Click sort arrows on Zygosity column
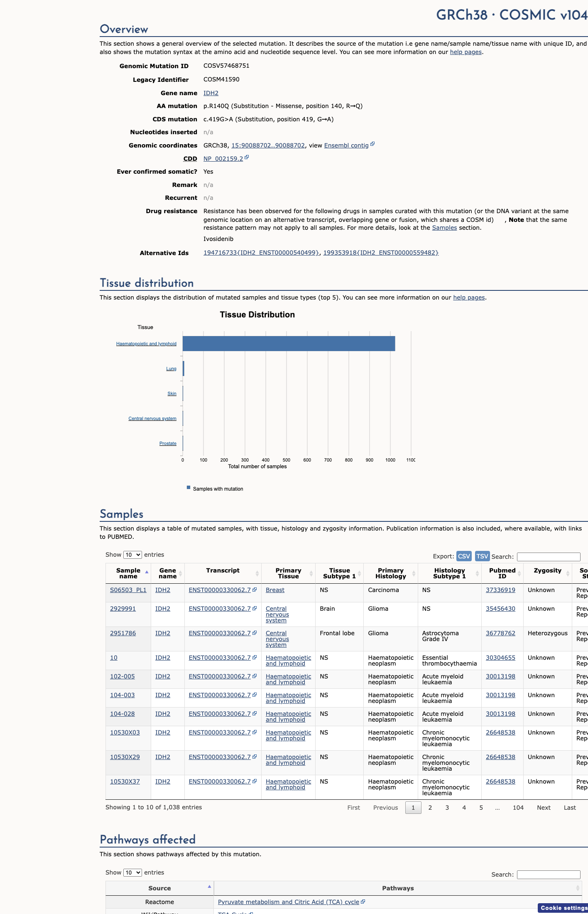This screenshot has height=914, width=588. point(568,573)
